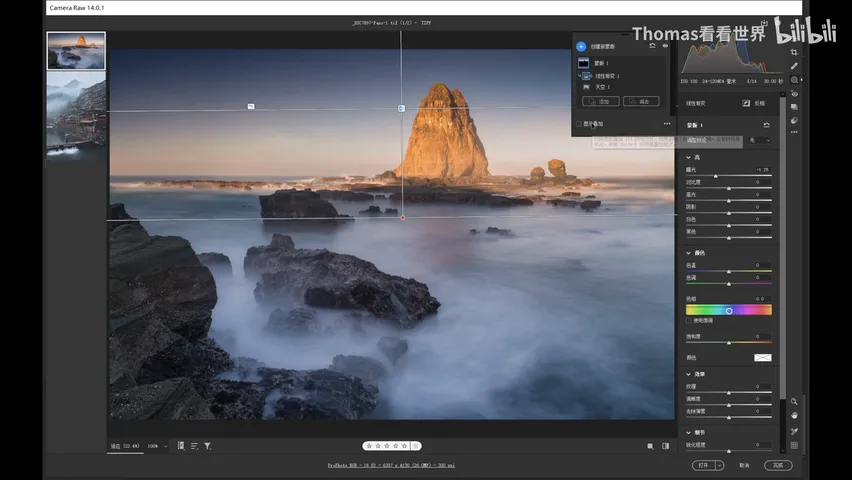Open the dropdown arrow beside 打开 button
Image resolution: width=852 pixels, height=480 pixels.
coord(720,465)
